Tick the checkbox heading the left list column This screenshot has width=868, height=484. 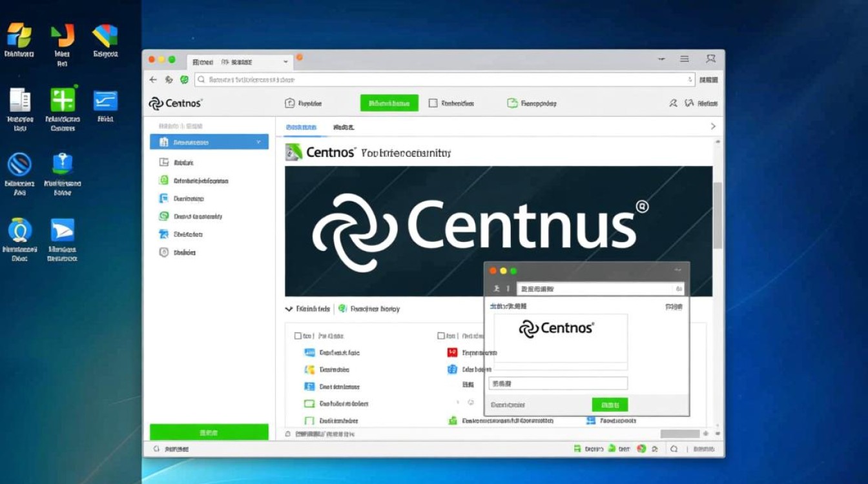298,336
